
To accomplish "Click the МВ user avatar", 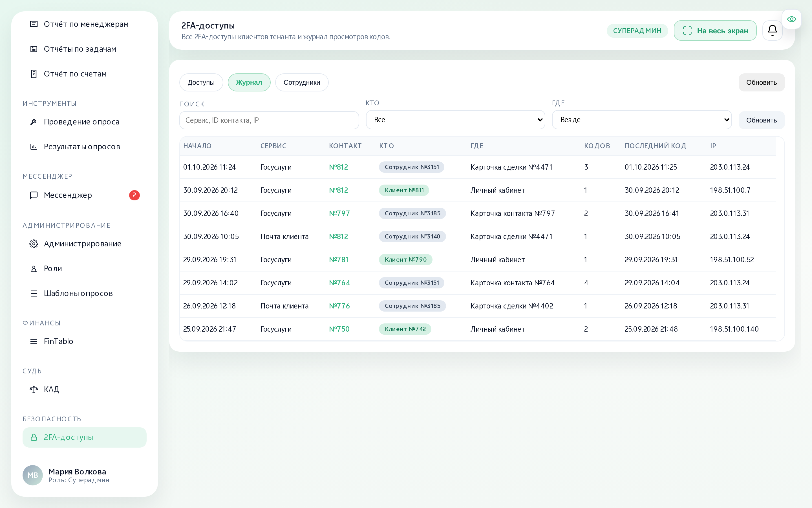I will tap(32, 475).
